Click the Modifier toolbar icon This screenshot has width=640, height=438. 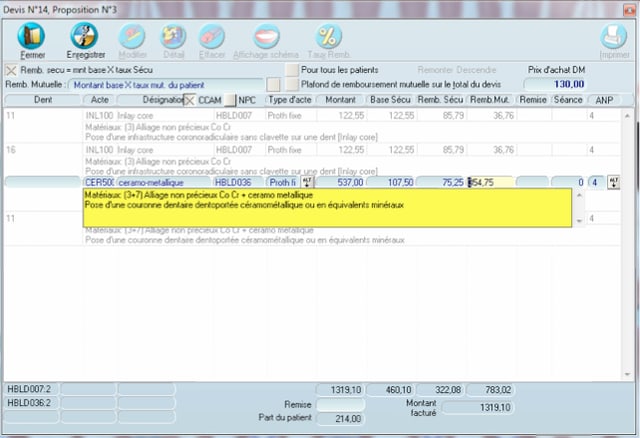[132, 36]
